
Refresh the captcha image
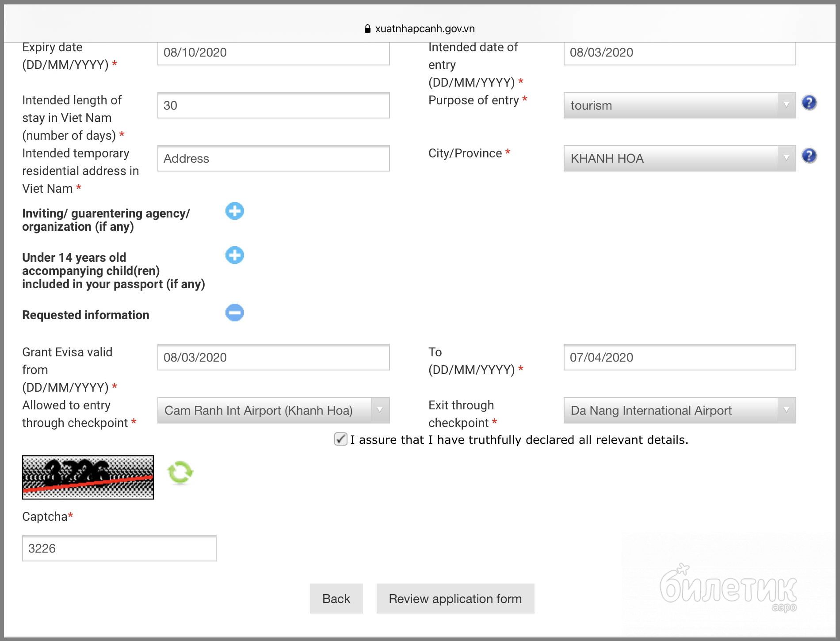point(180,473)
